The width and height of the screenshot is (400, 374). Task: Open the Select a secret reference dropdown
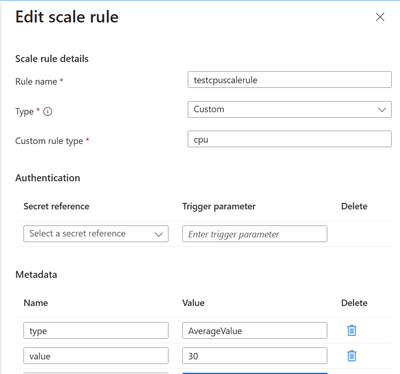tap(96, 234)
